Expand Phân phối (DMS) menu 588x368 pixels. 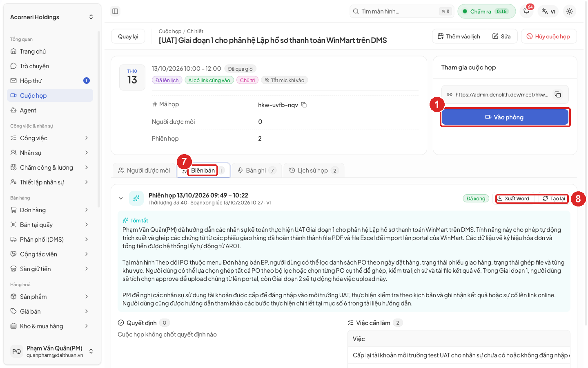[x=50, y=240]
